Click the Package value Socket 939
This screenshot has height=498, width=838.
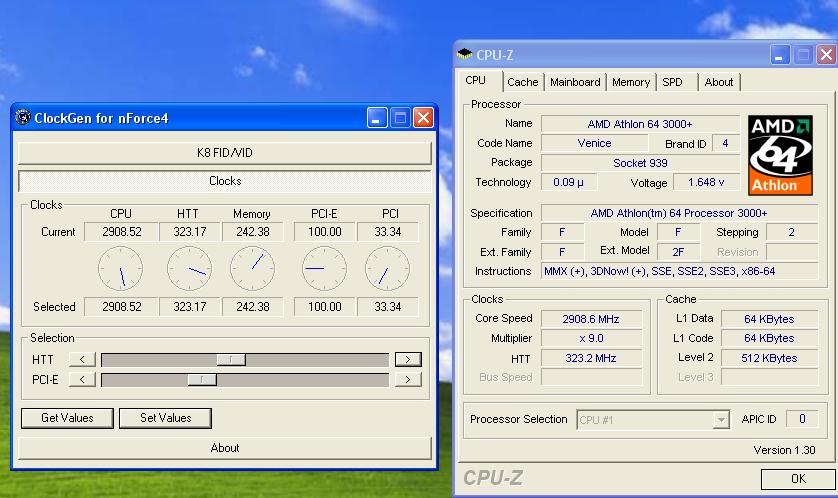pos(640,163)
